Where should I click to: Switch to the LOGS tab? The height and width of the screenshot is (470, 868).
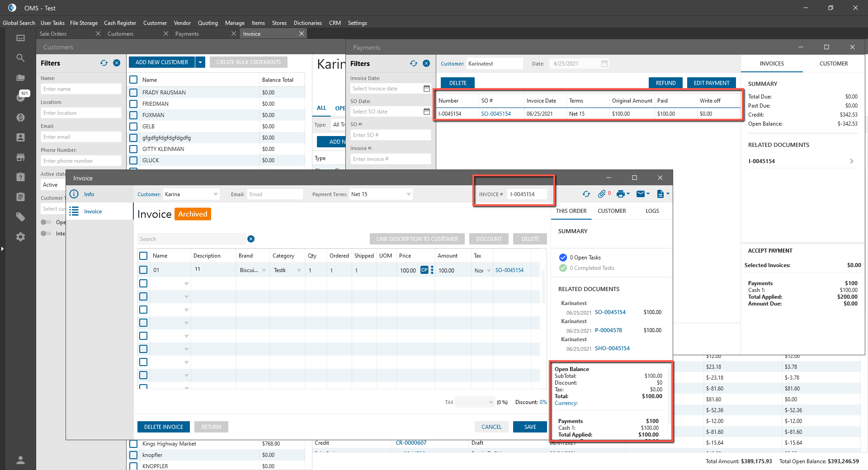652,211
